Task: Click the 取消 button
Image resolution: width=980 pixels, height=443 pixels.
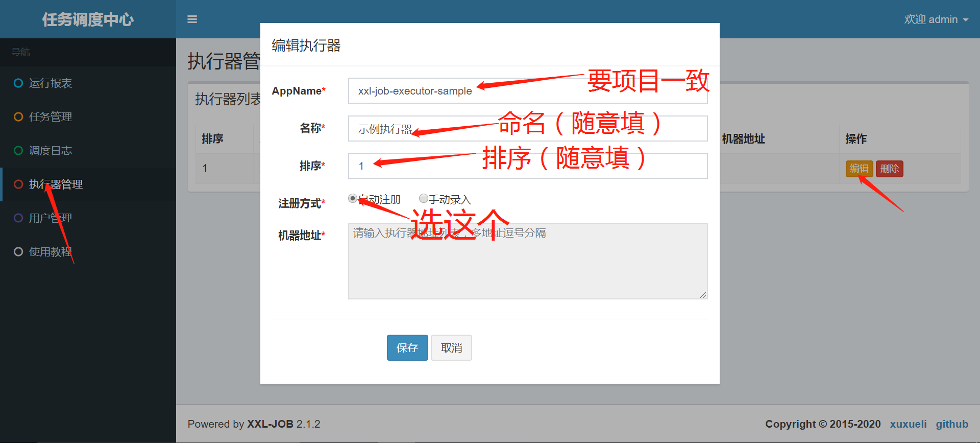Action: (x=451, y=347)
